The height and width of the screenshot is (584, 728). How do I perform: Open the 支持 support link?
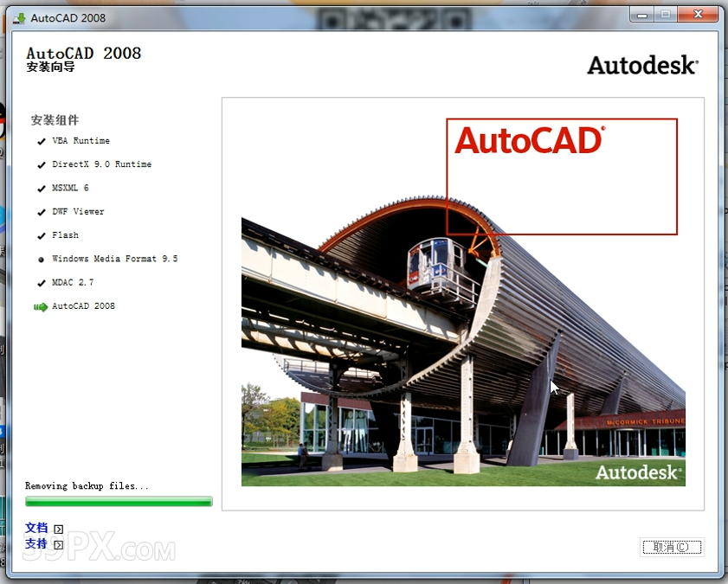36,543
